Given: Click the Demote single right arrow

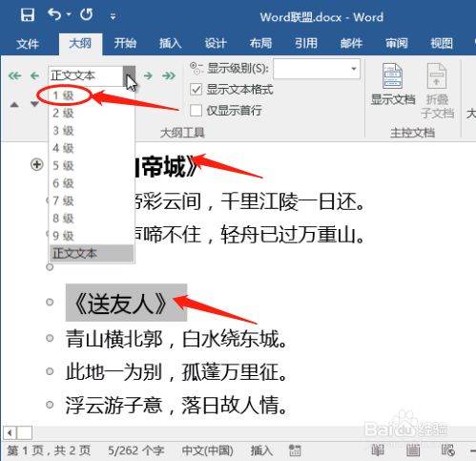Looking at the screenshot, I should pos(148,75).
